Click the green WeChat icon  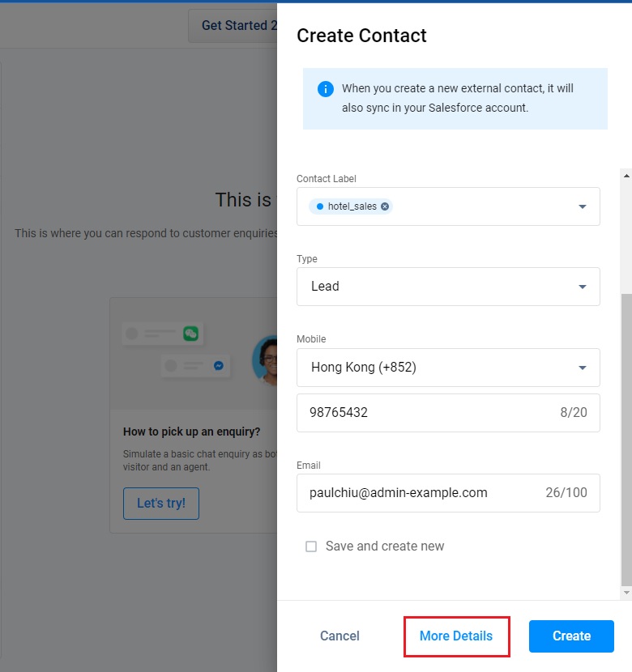pyautogui.click(x=190, y=333)
